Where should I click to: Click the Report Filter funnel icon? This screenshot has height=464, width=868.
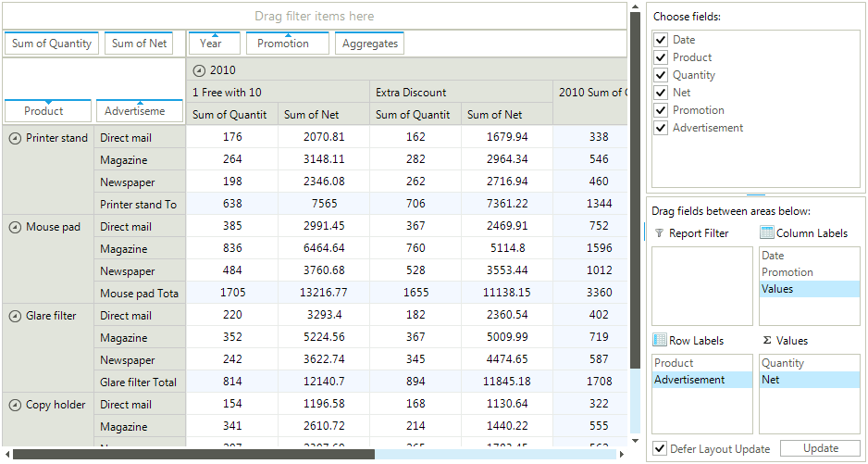tap(659, 233)
